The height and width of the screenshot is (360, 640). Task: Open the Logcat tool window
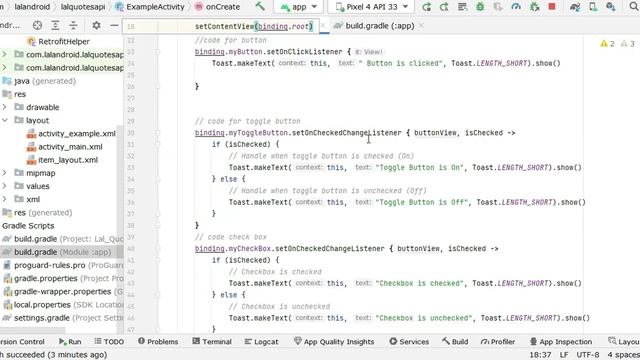(261, 342)
